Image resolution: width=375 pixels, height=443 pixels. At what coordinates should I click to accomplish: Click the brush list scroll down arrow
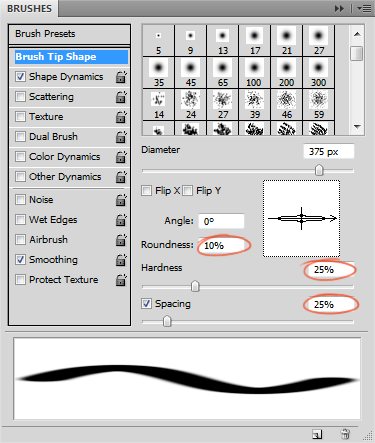coord(357,127)
